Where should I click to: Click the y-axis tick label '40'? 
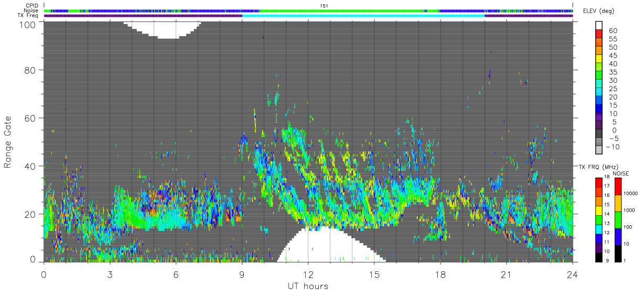tap(30, 167)
